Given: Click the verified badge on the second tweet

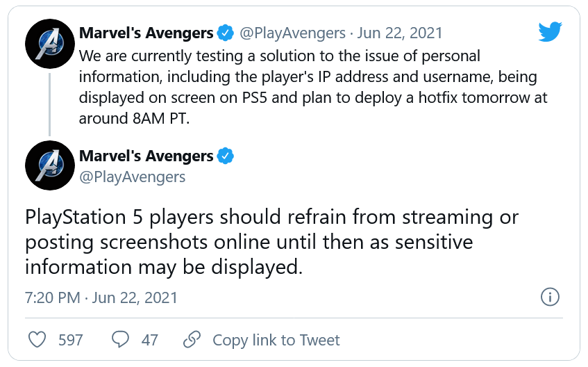Looking at the screenshot, I should [x=226, y=156].
